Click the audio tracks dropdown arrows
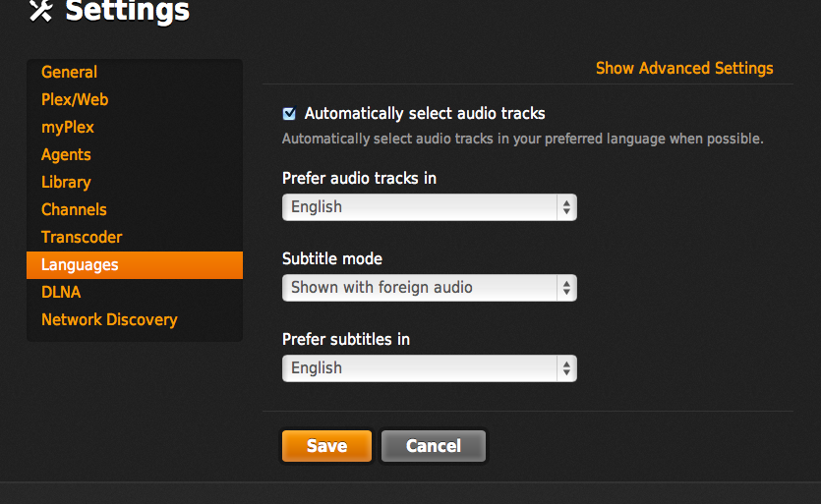 tap(566, 207)
